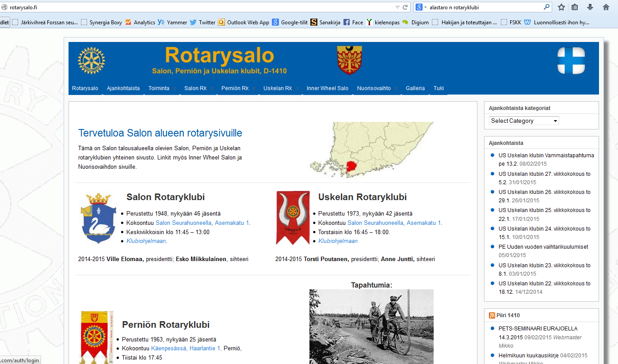Viewport: 618px width, 364px height.
Task: Open Salon Rotaryklubi's Klubiohjelmaan link
Action: pyautogui.click(x=146, y=241)
